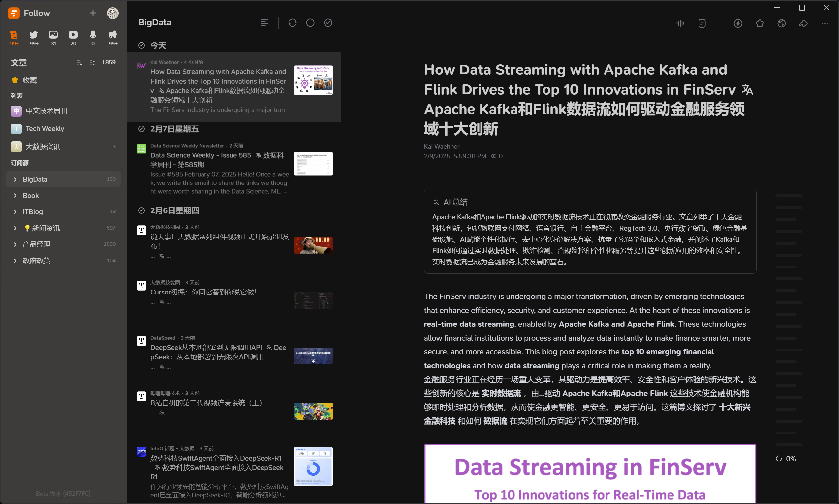Star the current article
The height and width of the screenshot is (504, 839).
[x=760, y=23]
